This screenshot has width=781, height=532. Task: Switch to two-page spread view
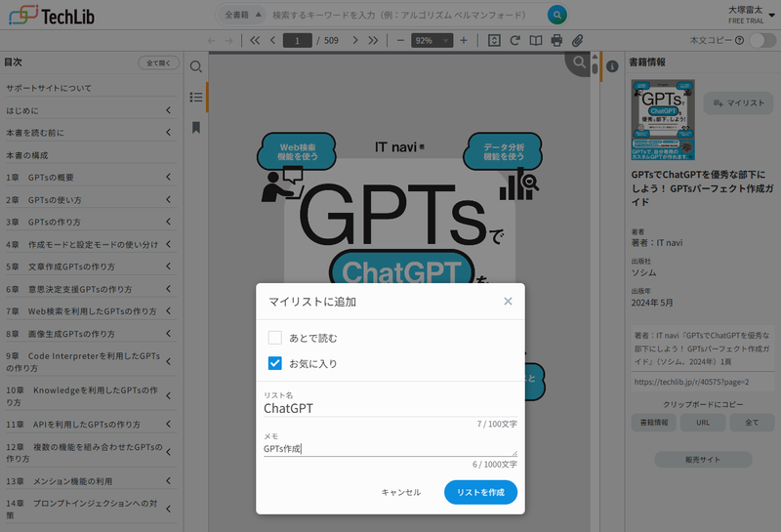(x=536, y=40)
